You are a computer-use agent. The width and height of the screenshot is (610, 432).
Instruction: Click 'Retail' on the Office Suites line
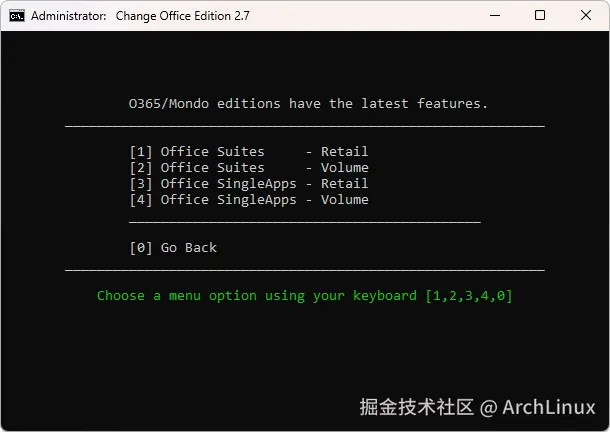point(344,152)
